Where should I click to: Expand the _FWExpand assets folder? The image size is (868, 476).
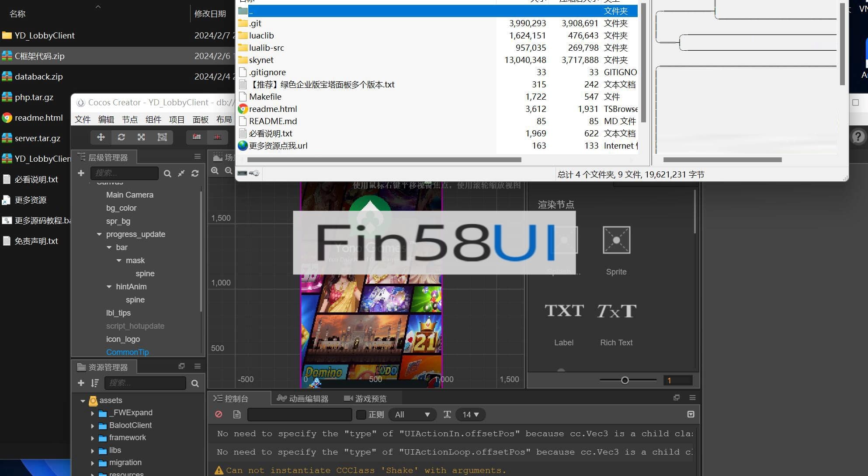pyautogui.click(x=92, y=413)
